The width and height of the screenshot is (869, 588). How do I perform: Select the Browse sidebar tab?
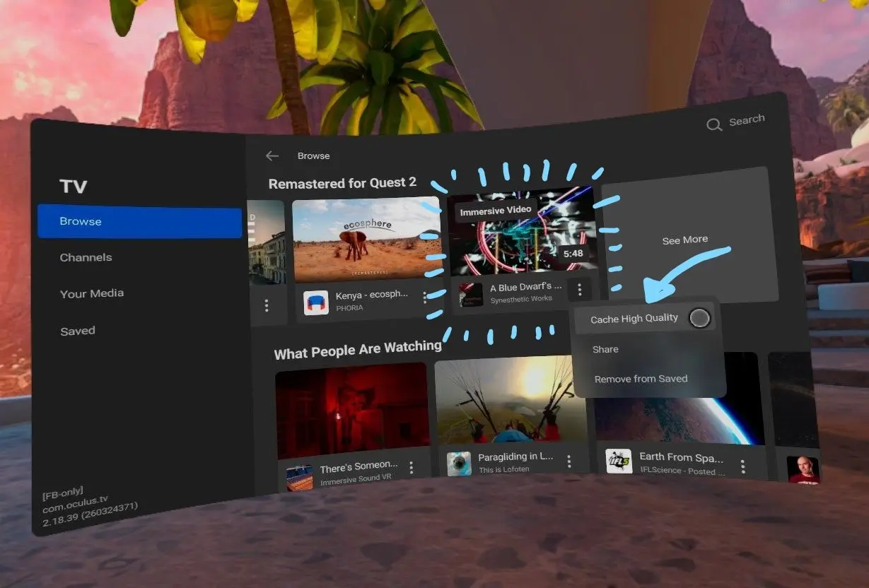pos(139,221)
